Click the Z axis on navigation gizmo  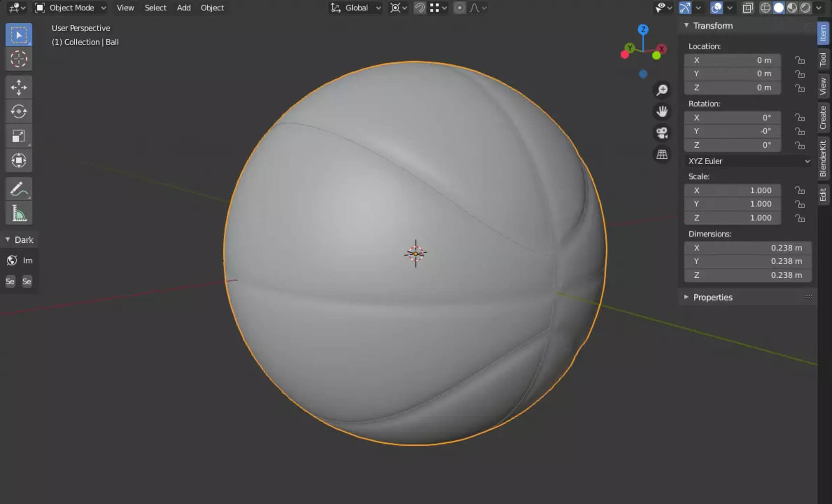coord(643,29)
